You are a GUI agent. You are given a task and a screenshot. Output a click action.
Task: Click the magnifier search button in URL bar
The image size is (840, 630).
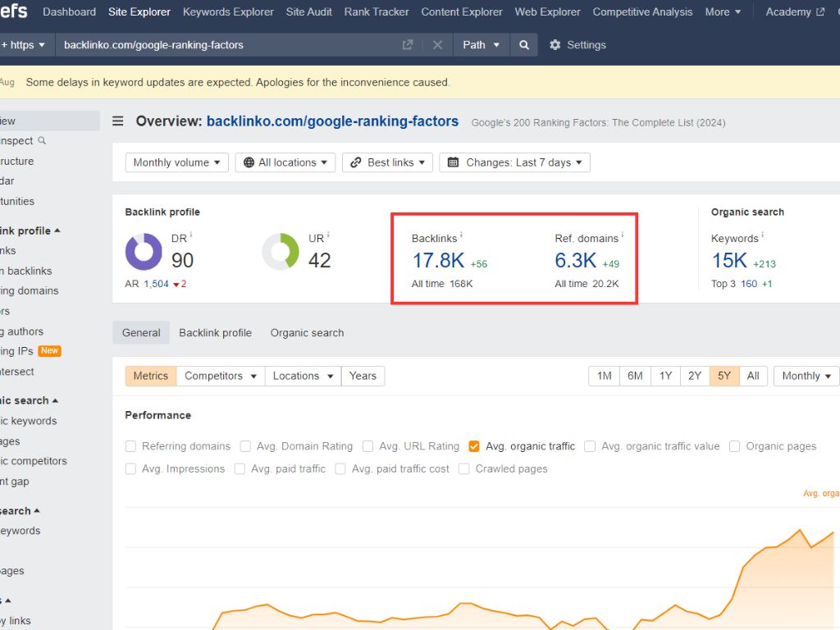coord(524,45)
